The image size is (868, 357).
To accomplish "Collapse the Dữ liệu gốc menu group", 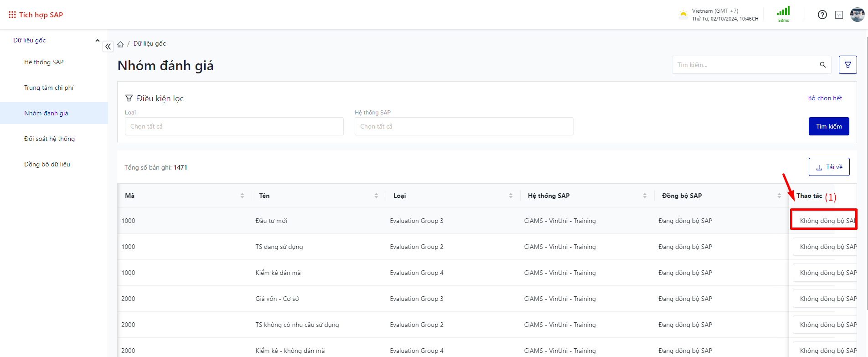I will click(x=97, y=41).
